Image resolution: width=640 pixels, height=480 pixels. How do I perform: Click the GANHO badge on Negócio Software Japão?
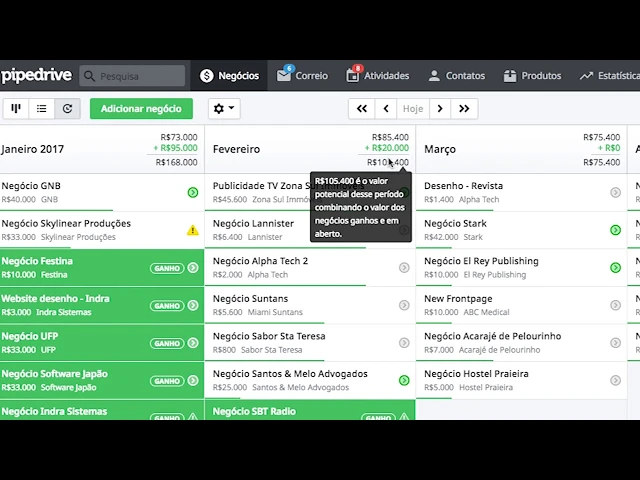pyautogui.click(x=167, y=381)
